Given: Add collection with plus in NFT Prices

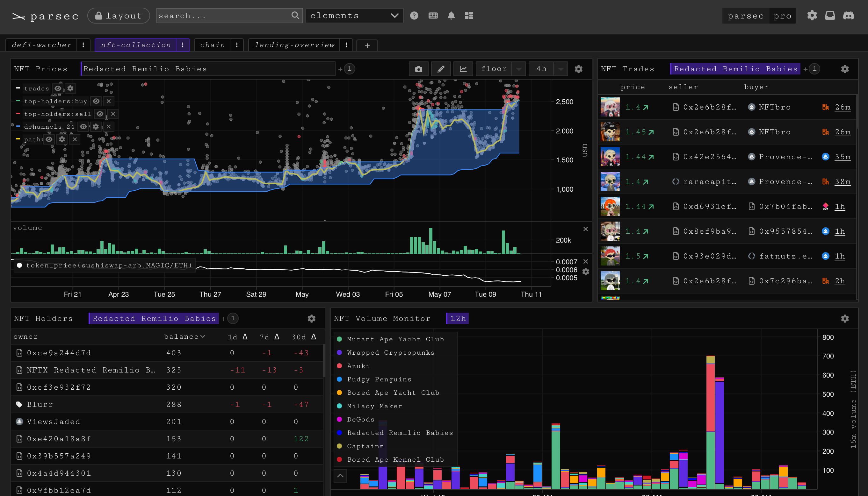Looking at the screenshot, I should [x=340, y=69].
